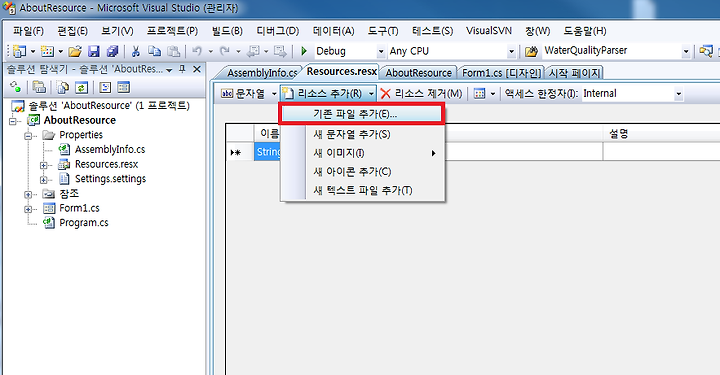The height and width of the screenshot is (375, 720).
Task: Save the file with the floppy icon
Action: pos(94,51)
